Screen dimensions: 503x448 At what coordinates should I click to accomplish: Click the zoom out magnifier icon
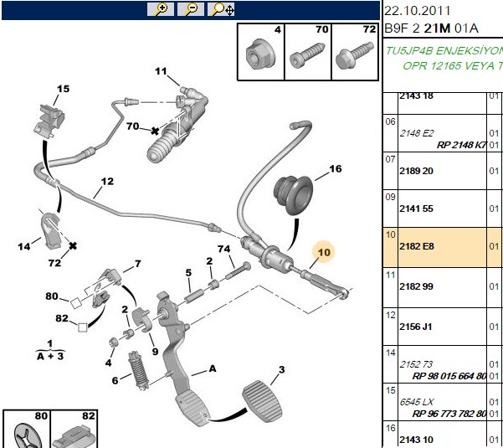[x=191, y=9]
